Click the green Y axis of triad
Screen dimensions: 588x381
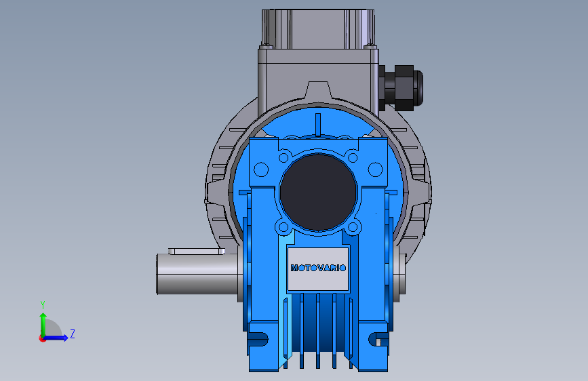tap(43, 325)
